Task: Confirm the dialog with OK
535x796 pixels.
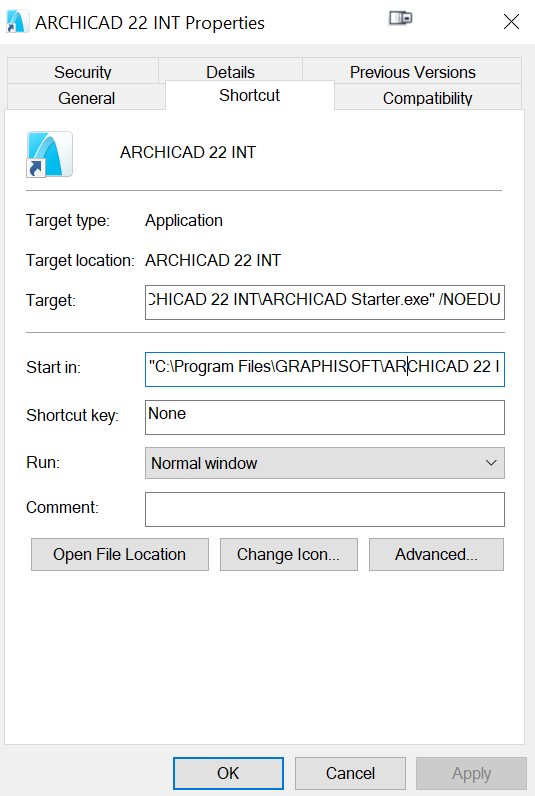Action: (x=228, y=773)
